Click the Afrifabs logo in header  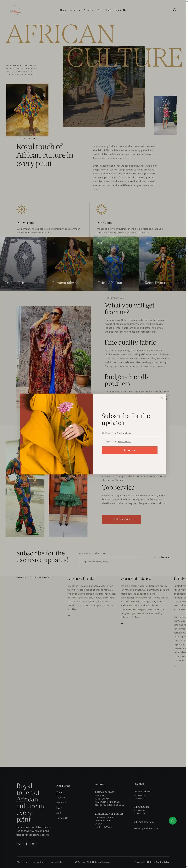pos(15,11)
